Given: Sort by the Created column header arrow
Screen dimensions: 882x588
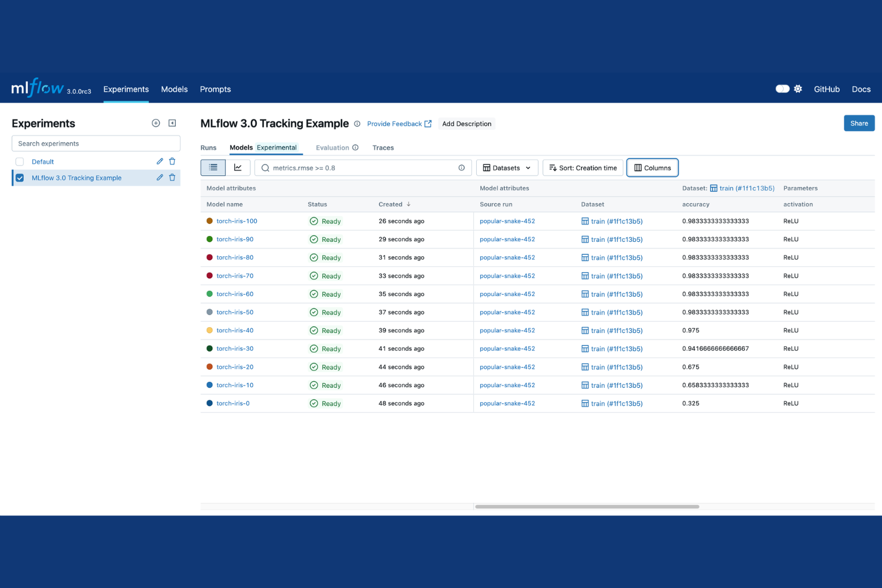Looking at the screenshot, I should coord(408,204).
